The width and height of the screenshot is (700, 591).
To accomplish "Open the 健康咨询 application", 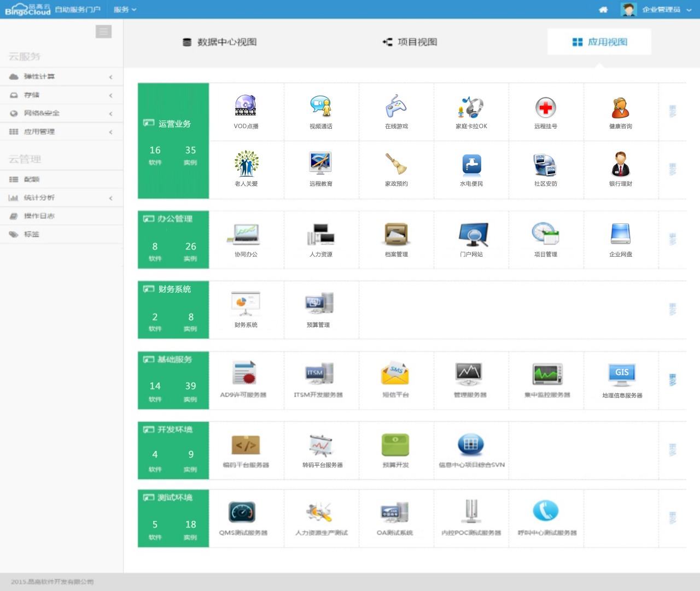I will point(620,107).
